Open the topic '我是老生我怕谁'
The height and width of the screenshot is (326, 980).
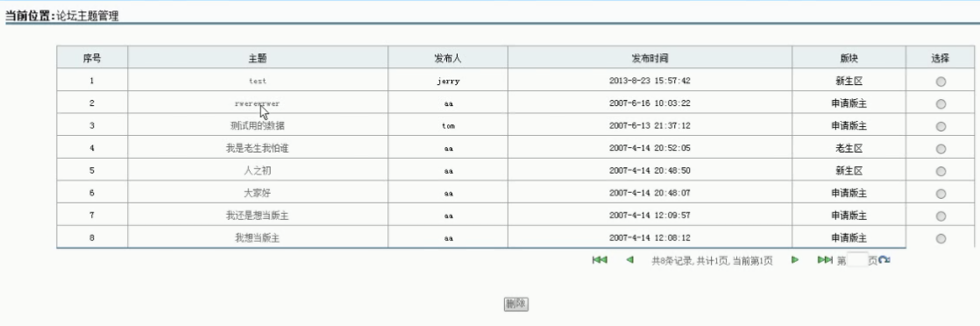pyautogui.click(x=258, y=149)
